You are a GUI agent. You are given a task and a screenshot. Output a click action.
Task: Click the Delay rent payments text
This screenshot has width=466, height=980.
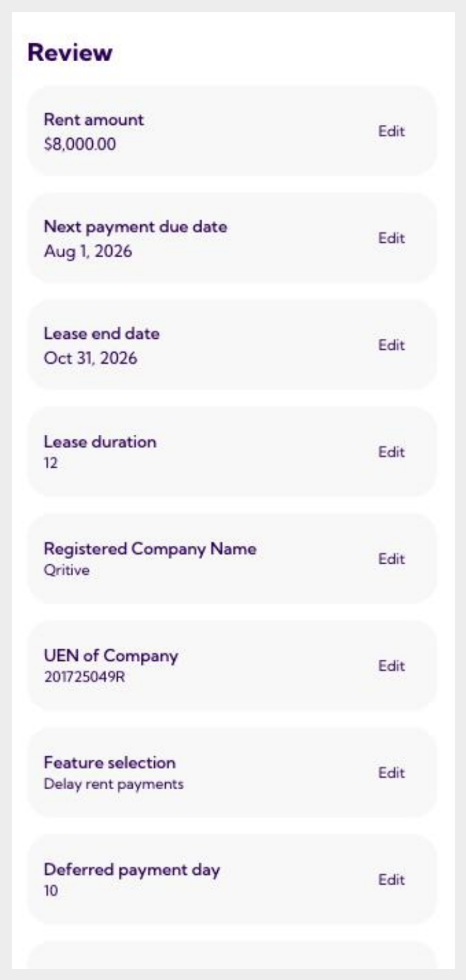pyautogui.click(x=113, y=784)
